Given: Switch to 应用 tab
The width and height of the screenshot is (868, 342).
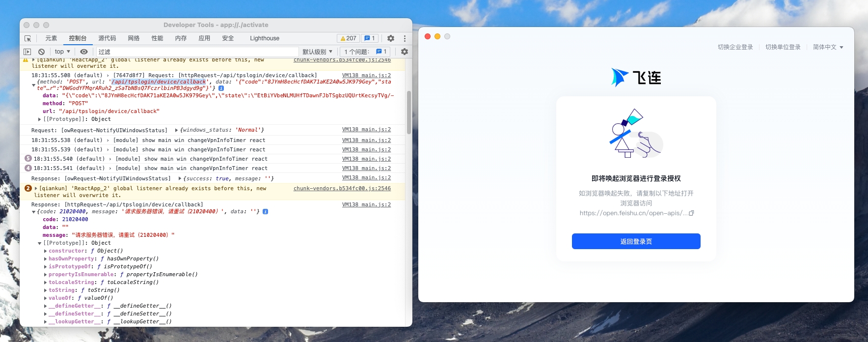Looking at the screenshot, I should [x=204, y=38].
